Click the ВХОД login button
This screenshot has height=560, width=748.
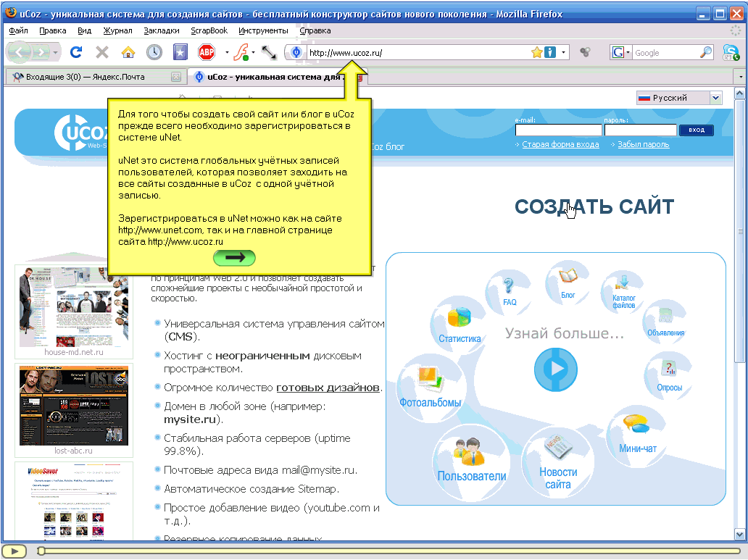tap(697, 130)
